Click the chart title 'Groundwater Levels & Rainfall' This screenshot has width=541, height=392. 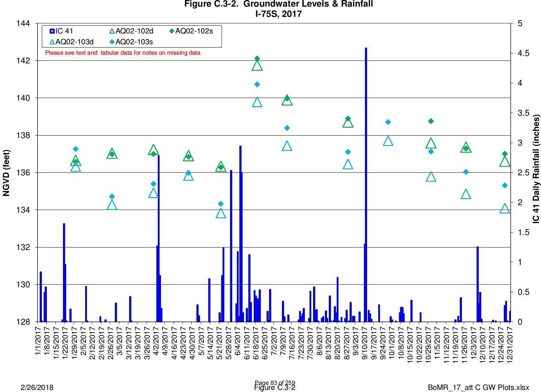coord(308,4)
